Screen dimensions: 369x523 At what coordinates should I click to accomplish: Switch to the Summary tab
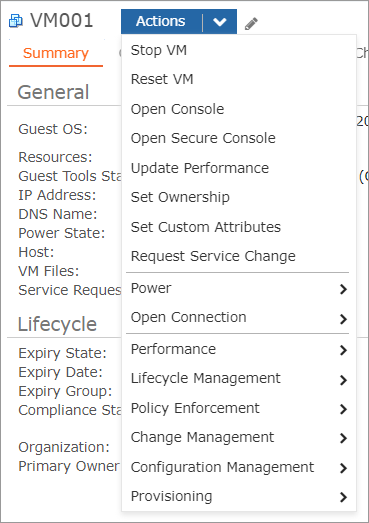56,53
